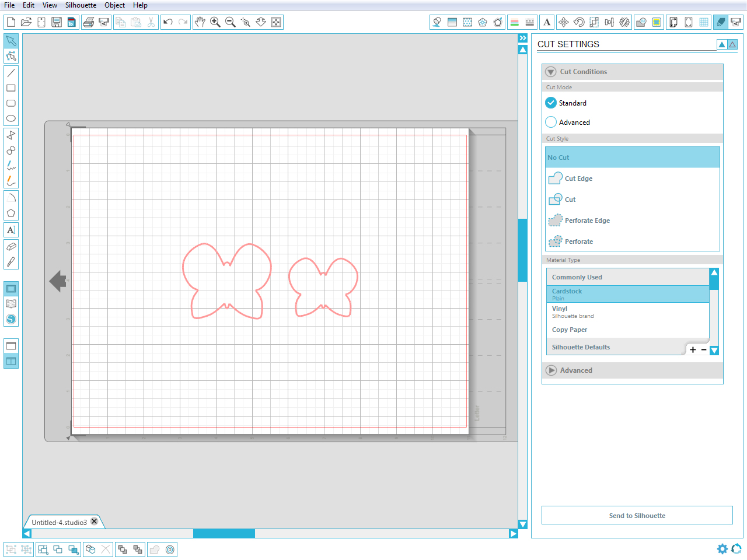The width and height of the screenshot is (747, 560).
Task: Choose the Ellipse drawing tool
Action: point(11,118)
